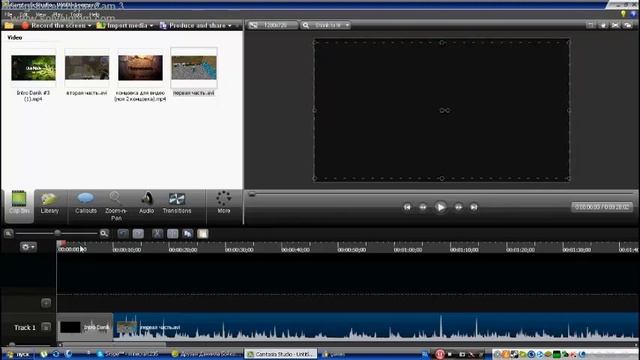Viewport: 640px width, 360px height.
Task: Toggle the pan mode hand icon
Action: (603, 25)
